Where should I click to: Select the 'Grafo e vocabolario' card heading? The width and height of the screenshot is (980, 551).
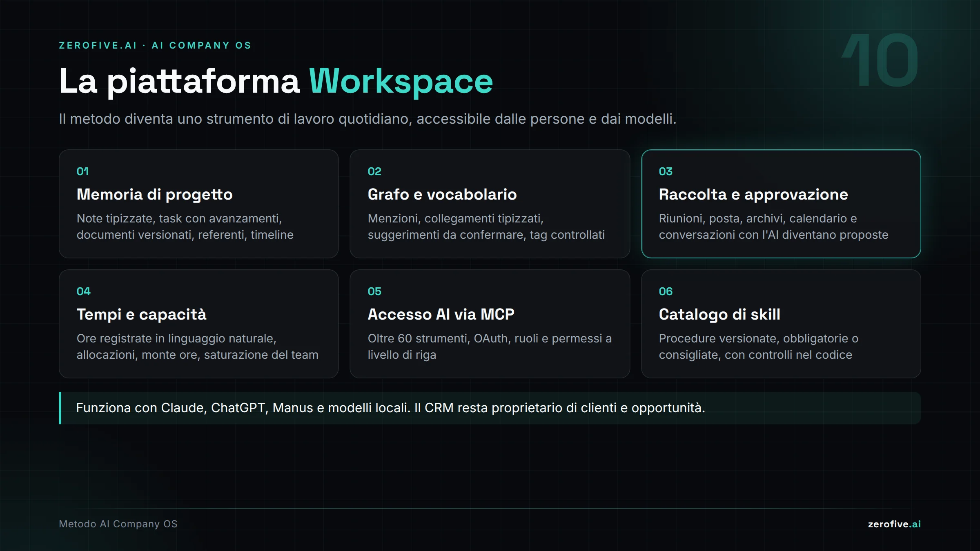point(442,194)
